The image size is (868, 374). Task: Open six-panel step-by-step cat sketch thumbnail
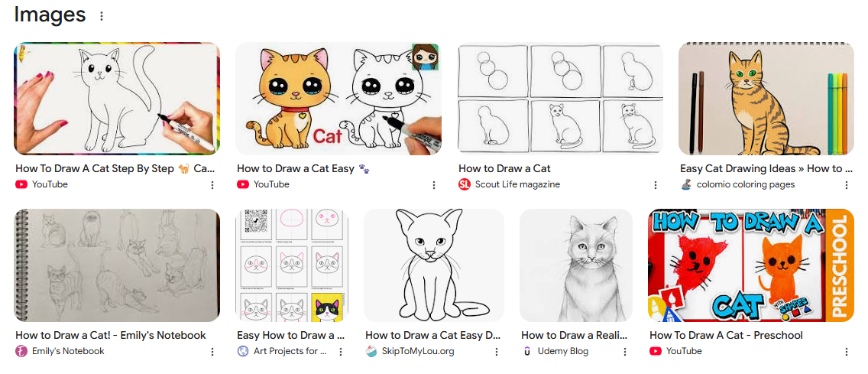click(560, 99)
